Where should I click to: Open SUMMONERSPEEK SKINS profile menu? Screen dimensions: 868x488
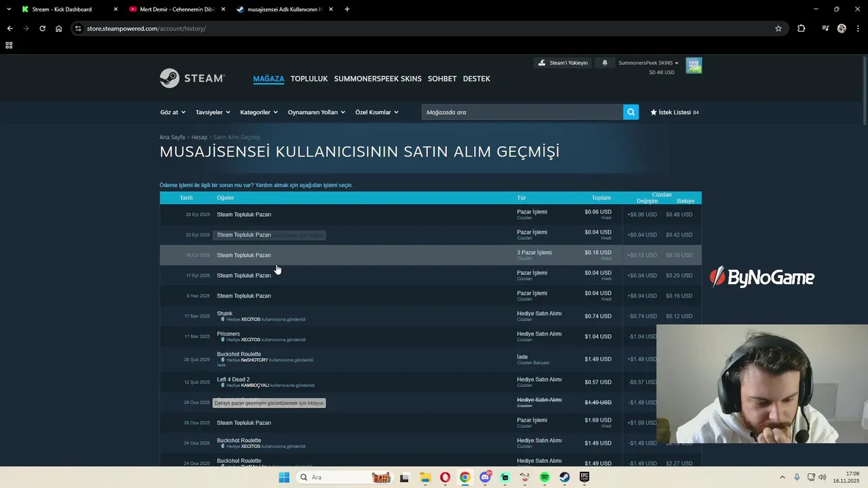tap(378, 79)
